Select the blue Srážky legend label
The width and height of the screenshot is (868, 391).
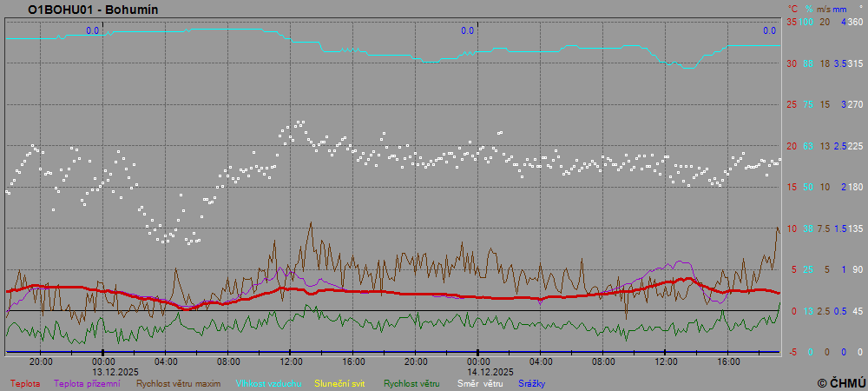(532, 383)
